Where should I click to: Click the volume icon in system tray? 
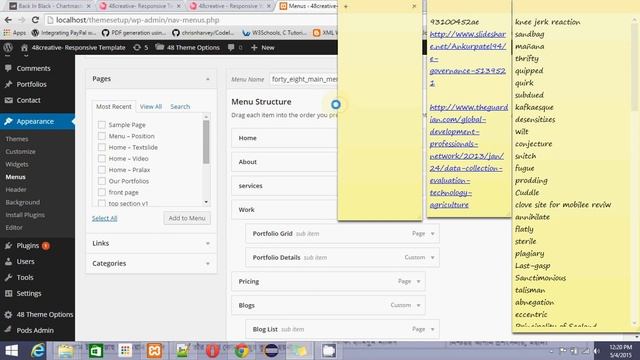click(596, 351)
